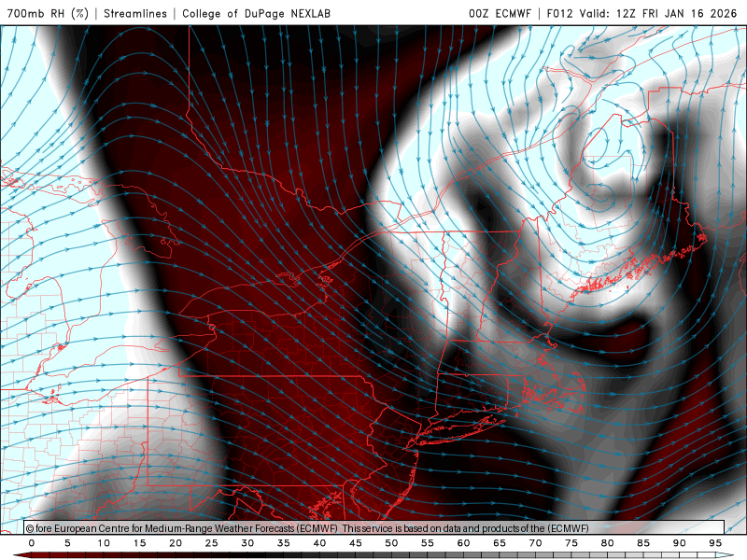Click the '85' colorbar scale label

(x=643, y=543)
